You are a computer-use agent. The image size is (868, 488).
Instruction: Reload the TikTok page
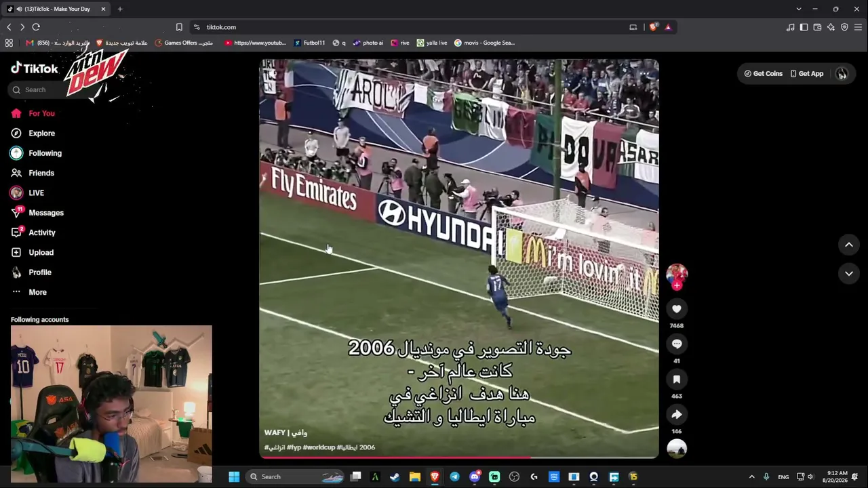coord(36,27)
